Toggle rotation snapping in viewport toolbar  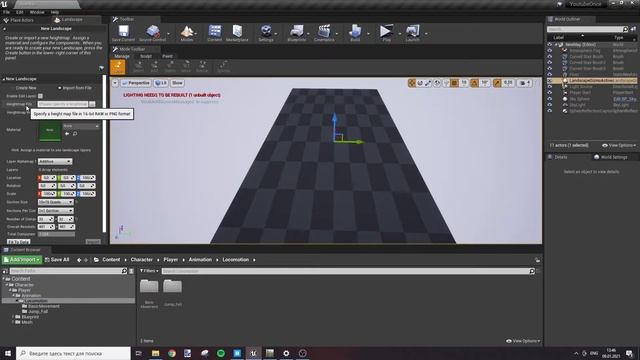click(474, 83)
